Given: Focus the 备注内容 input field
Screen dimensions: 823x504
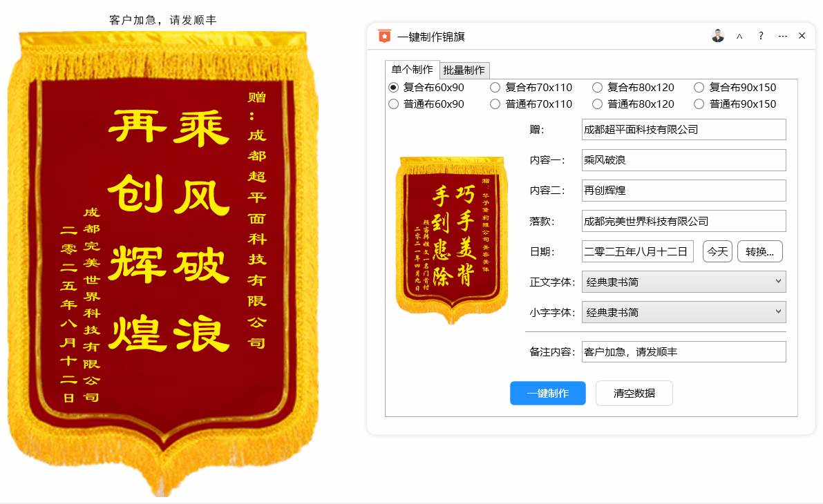Looking at the screenshot, I should pyautogui.click(x=684, y=352).
